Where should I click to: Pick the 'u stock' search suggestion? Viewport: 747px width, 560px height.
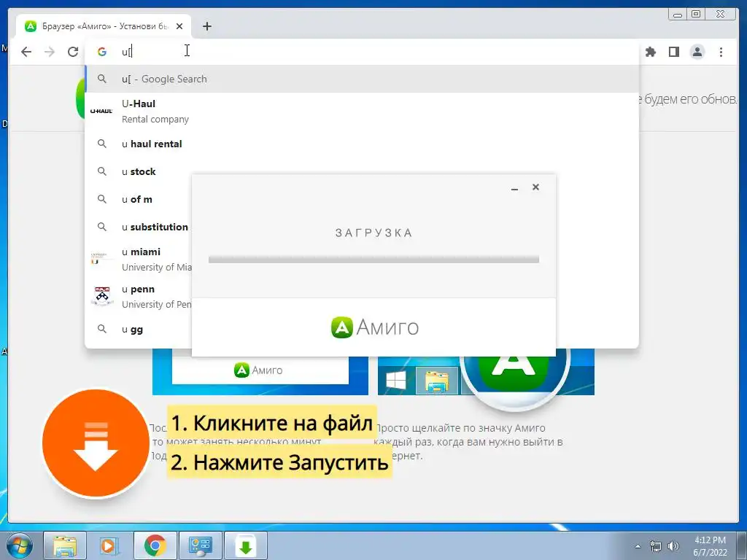point(138,171)
